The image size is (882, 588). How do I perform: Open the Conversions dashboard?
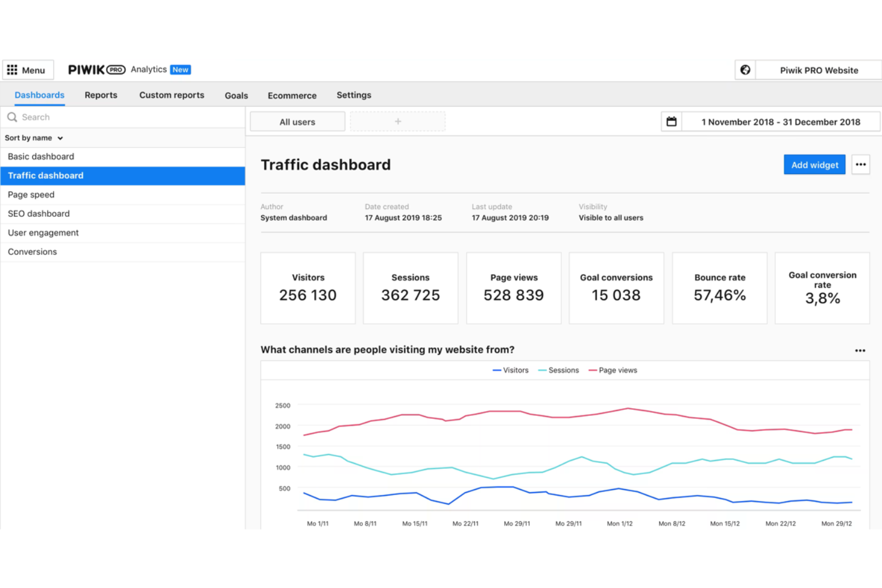tap(123, 252)
